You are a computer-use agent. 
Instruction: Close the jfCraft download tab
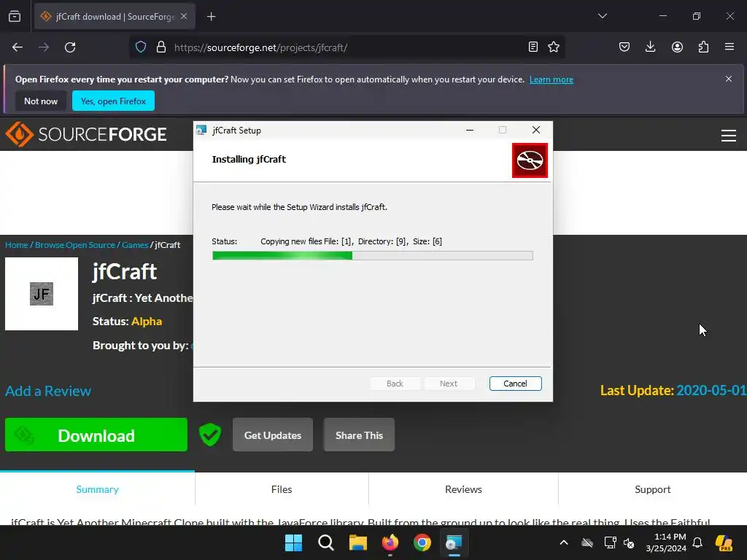[184, 16]
